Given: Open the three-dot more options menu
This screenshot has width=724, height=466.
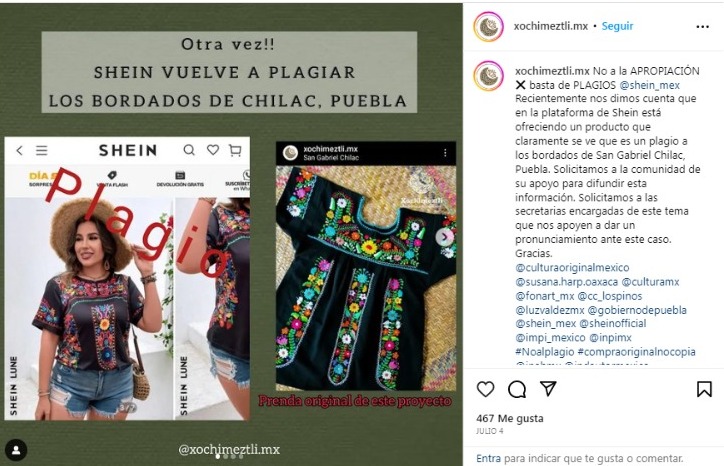Looking at the screenshot, I should (702, 27).
